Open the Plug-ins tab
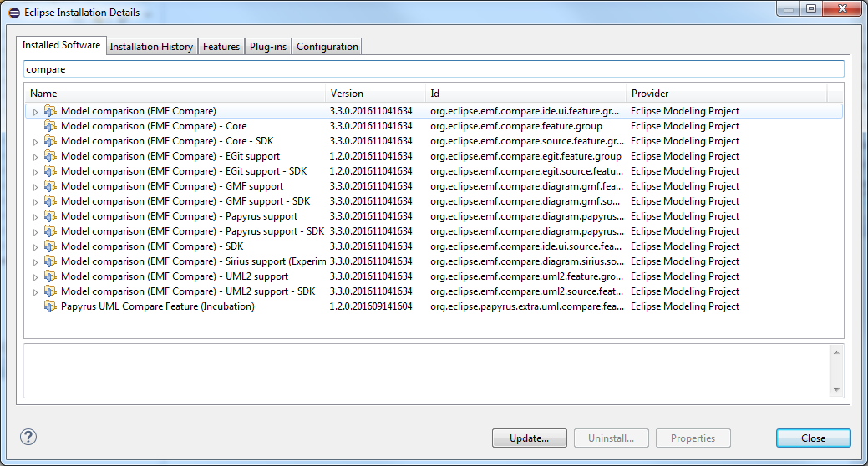This screenshot has width=868, height=466. coord(268,47)
